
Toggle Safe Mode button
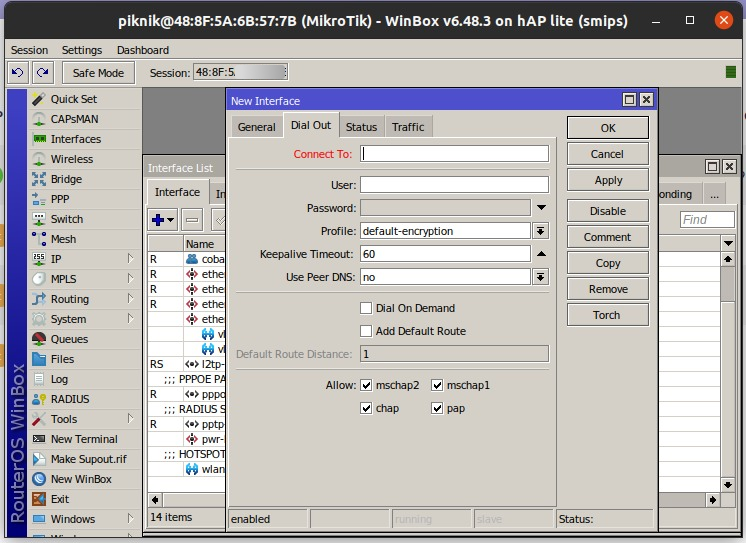click(x=98, y=73)
